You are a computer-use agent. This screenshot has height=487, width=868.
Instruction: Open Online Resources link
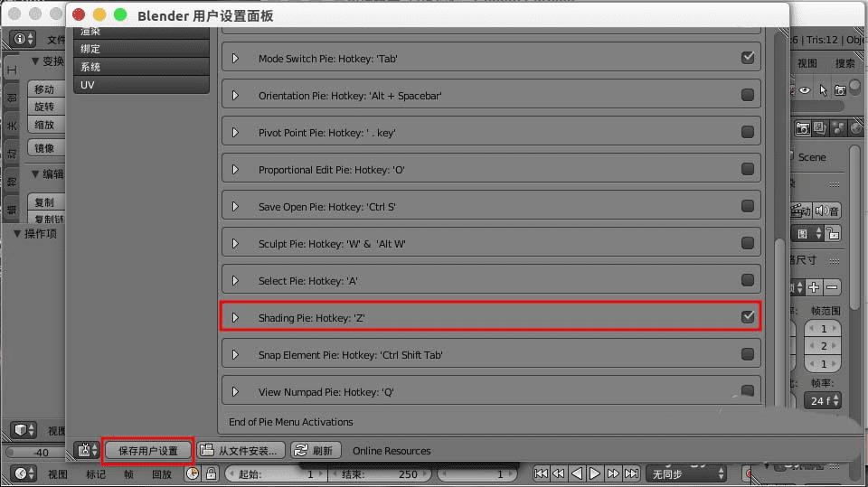click(392, 451)
